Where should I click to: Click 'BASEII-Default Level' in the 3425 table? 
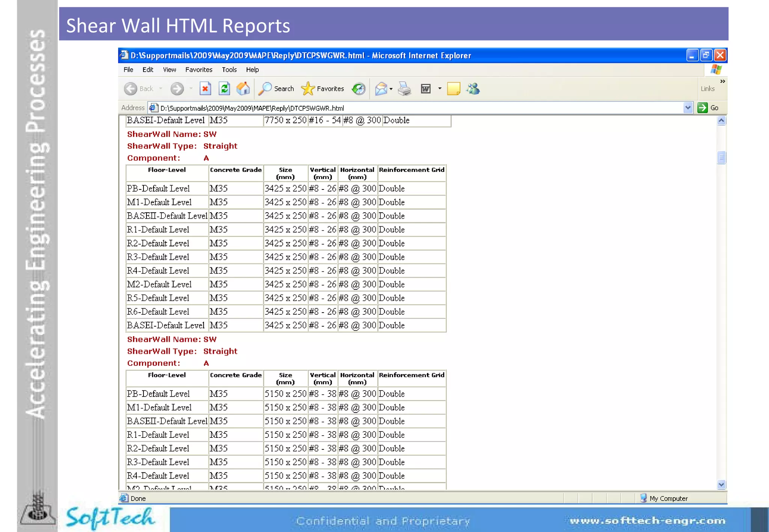tap(167, 216)
